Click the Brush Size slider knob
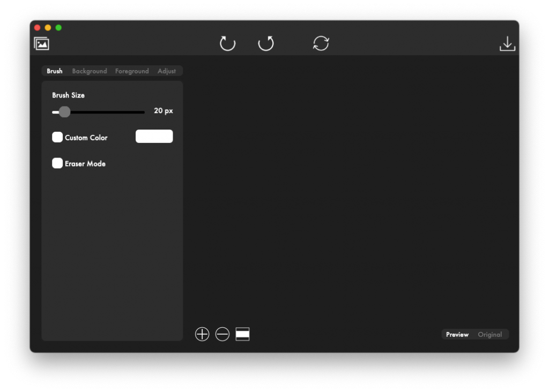Image resolution: width=549 pixels, height=392 pixels. [64, 112]
